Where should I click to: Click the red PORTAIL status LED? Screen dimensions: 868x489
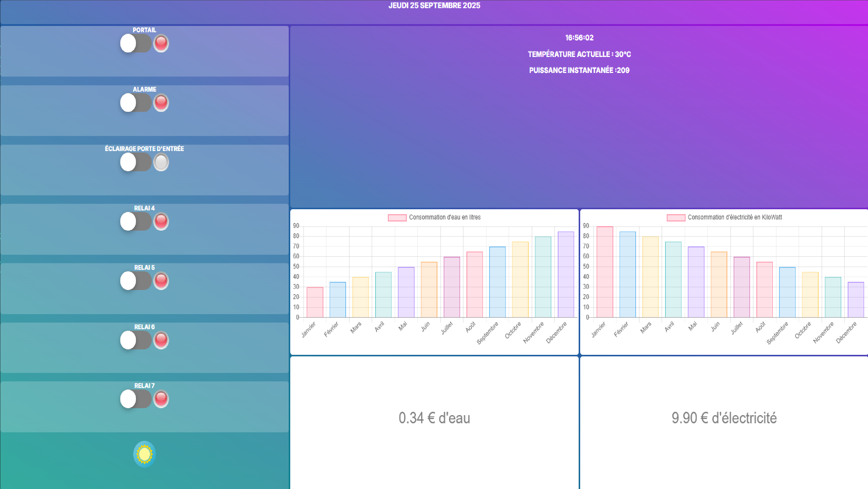[161, 43]
